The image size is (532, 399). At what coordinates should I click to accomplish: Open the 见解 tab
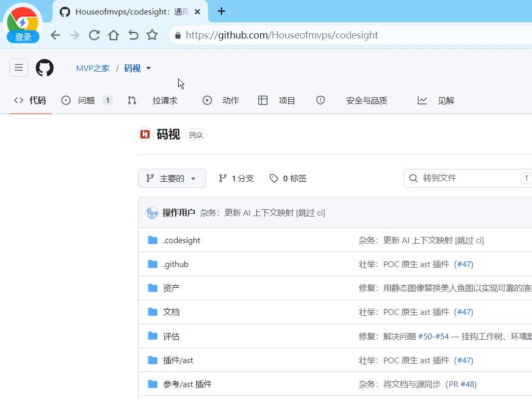[436, 100]
